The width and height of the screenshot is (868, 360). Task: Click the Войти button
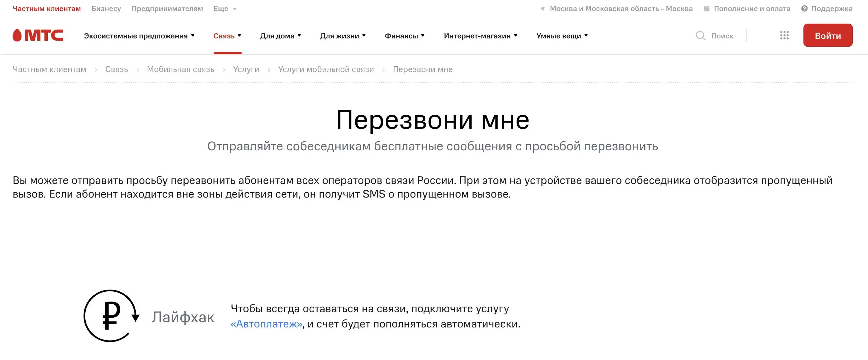[828, 35]
